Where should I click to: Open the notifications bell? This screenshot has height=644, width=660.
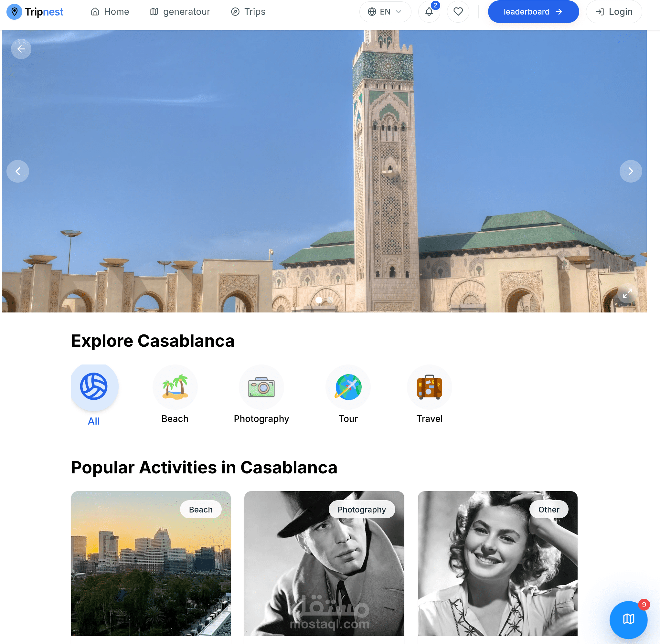tap(429, 12)
